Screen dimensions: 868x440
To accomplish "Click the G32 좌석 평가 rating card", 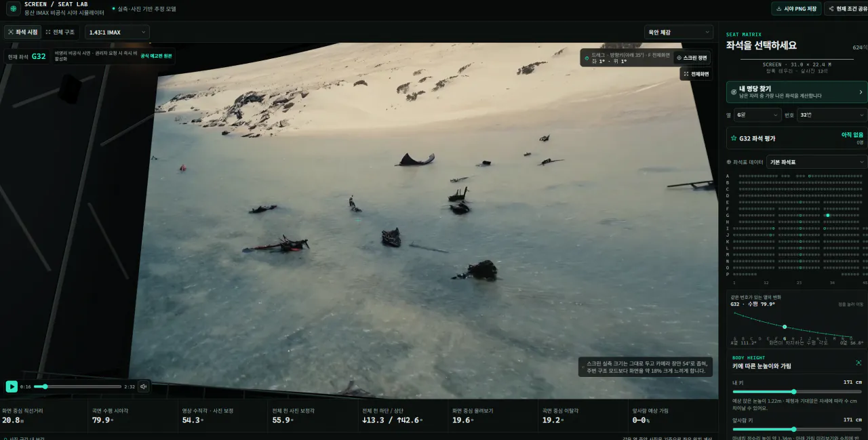I will coord(797,138).
